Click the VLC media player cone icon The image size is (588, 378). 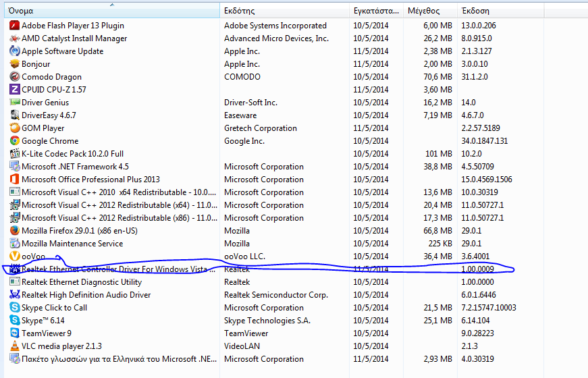point(15,346)
